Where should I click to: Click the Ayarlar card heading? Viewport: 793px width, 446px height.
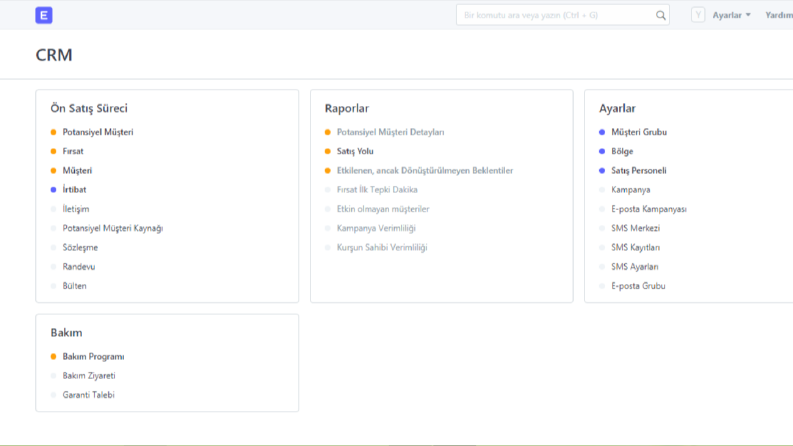pos(618,108)
